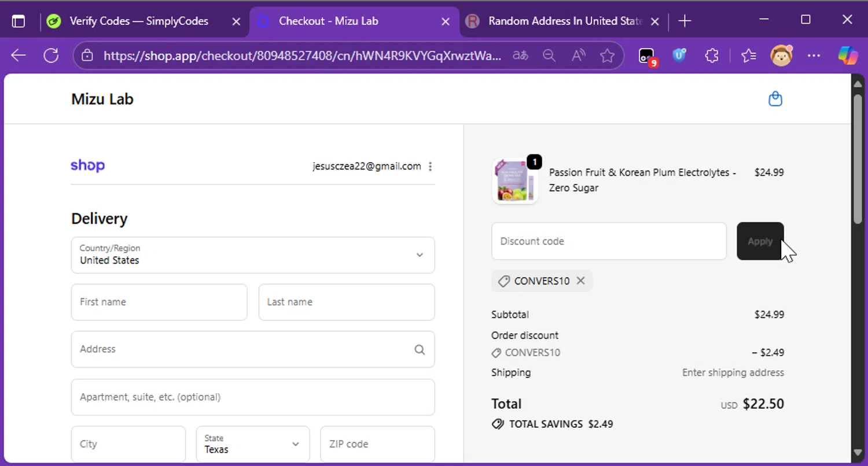Image resolution: width=868 pixels, height=466 pixels.
Task: Click the City field
Action: 128,444
